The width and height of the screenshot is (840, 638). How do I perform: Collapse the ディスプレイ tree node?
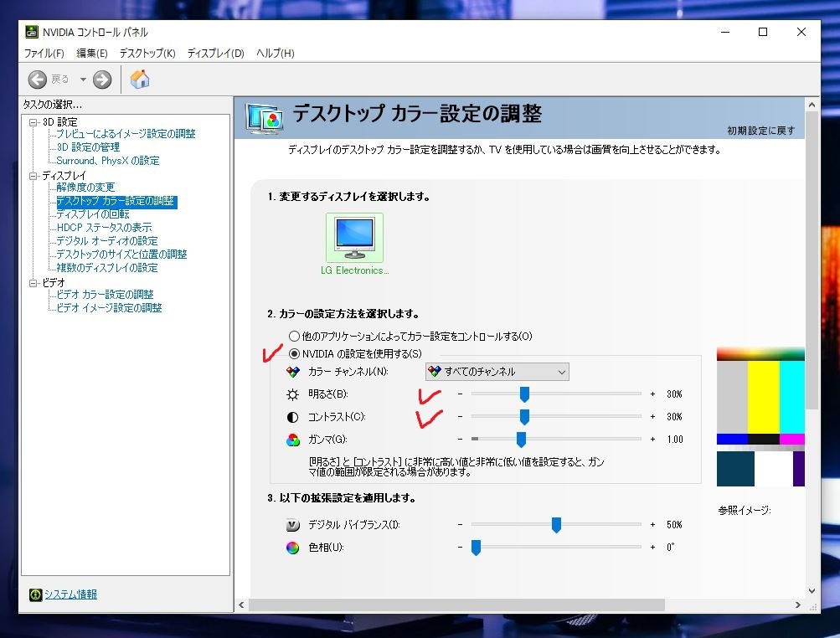tap(33, 176)
